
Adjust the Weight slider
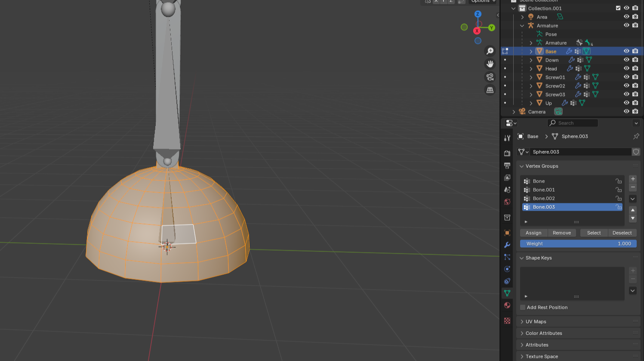pyautogui.click(x=578, y=244)
